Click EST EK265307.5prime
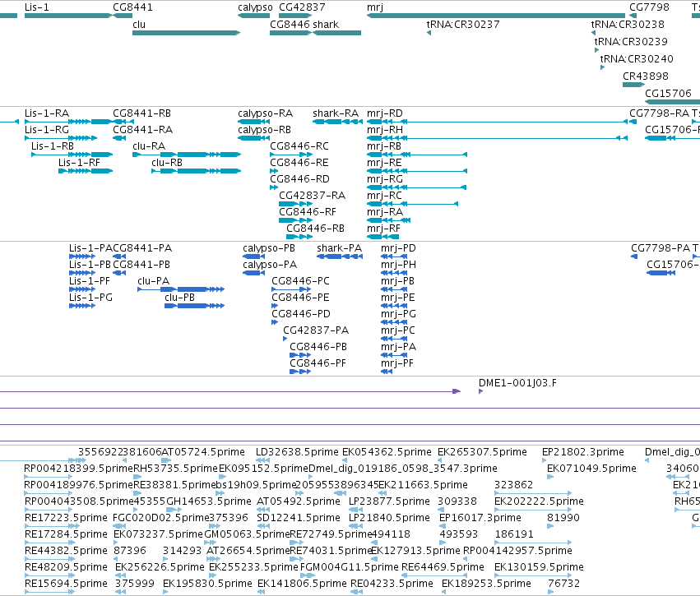Image resolution: width=700 pixels, height=596 pixels. pos(440,460)
